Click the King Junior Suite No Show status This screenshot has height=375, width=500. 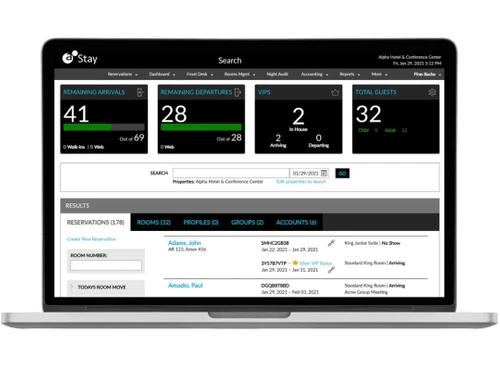click(x=372, y=243)
